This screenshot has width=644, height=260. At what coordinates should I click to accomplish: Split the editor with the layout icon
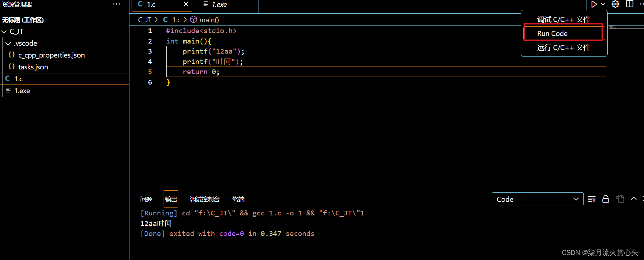tap(630, 4)
